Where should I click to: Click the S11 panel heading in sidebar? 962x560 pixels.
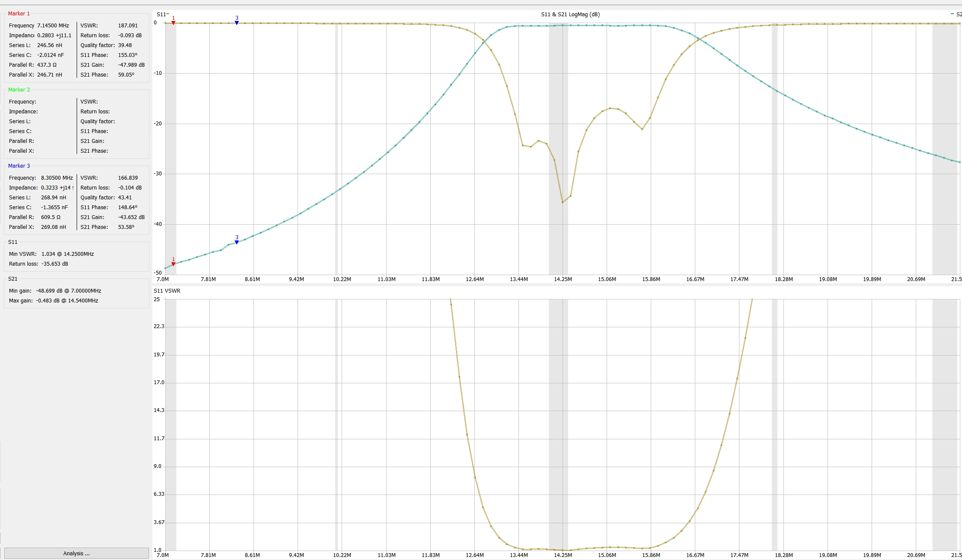pos(13,242)
